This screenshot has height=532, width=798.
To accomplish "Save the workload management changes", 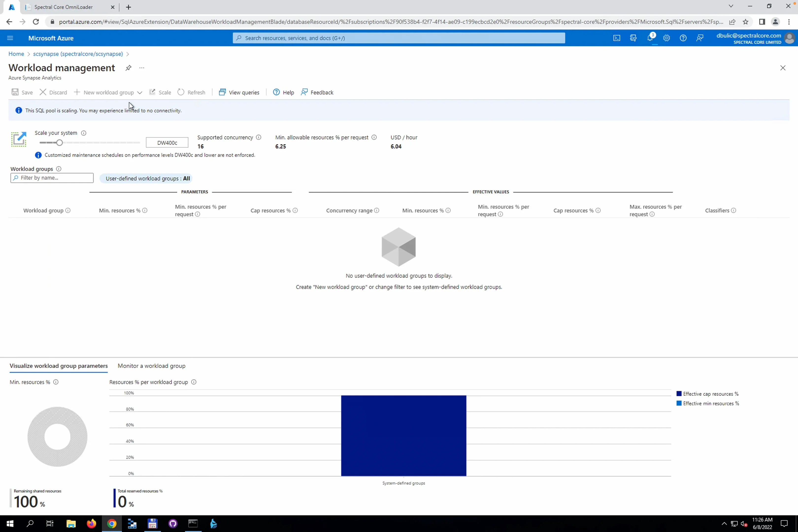I will [x=22, y=92].
